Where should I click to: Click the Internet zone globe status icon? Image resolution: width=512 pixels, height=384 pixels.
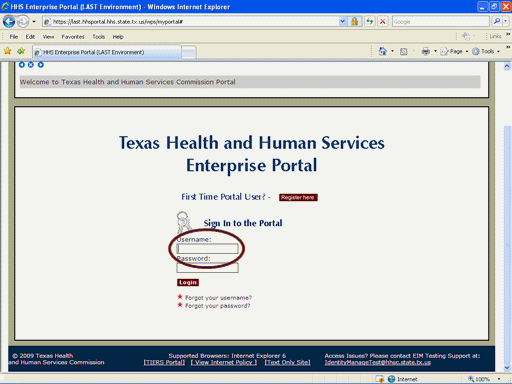[391, 379]
